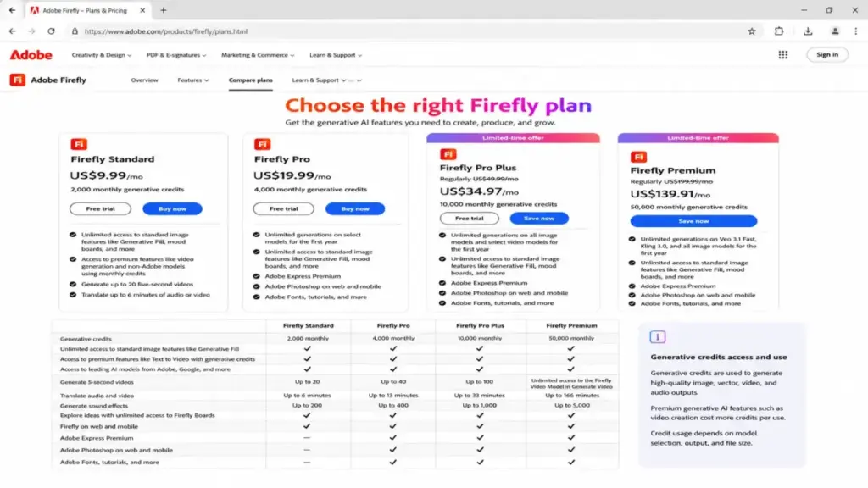This screenshot has height=488, width=868.
Task: Click 'Up to 166 minutes' cell
Action: [x=572, y=396]
